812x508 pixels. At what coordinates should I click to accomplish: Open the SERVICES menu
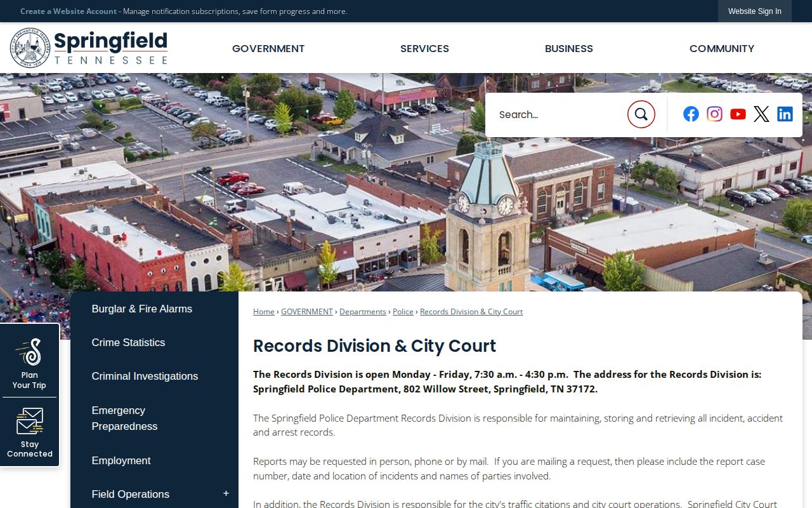pos(424,48)
